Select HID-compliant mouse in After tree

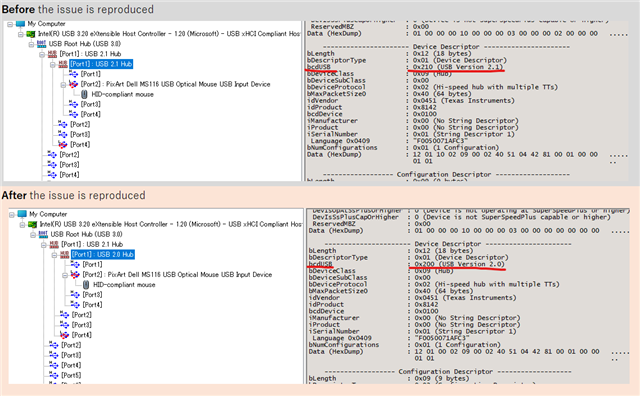124,285
